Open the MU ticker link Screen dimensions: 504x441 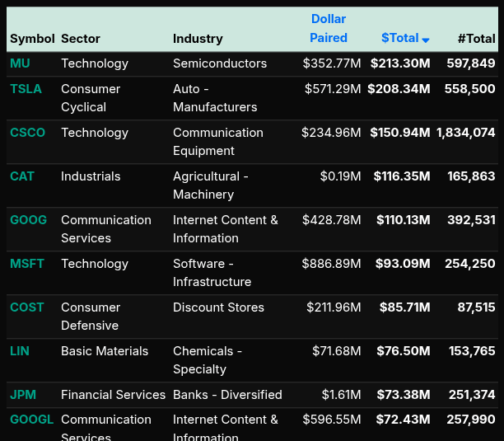point(20,63)
